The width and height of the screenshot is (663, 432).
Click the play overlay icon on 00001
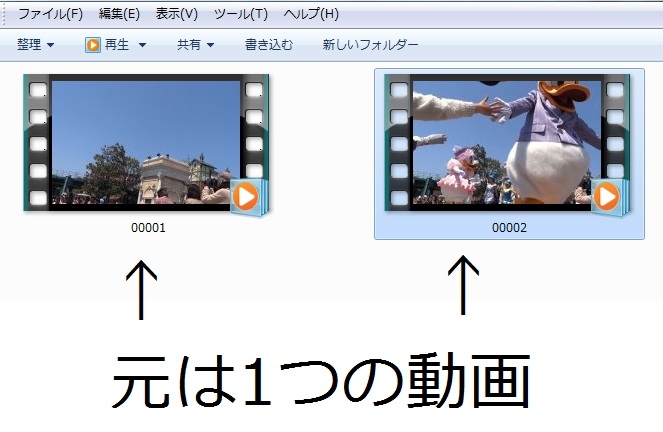tap(249, 197)
